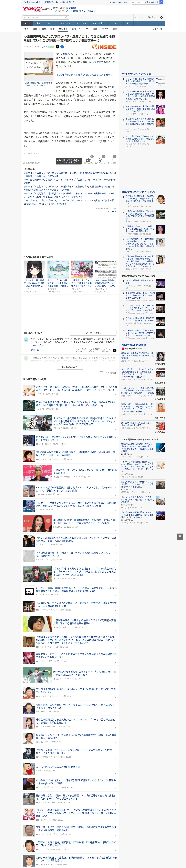Click the first commenter's avatar

coord(26,340)
